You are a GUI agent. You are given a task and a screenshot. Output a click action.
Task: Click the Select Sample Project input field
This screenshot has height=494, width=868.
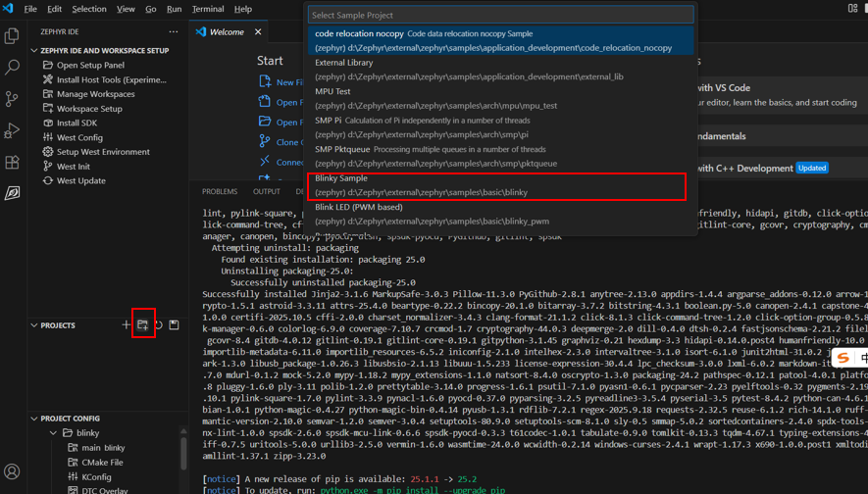(500, 15)
